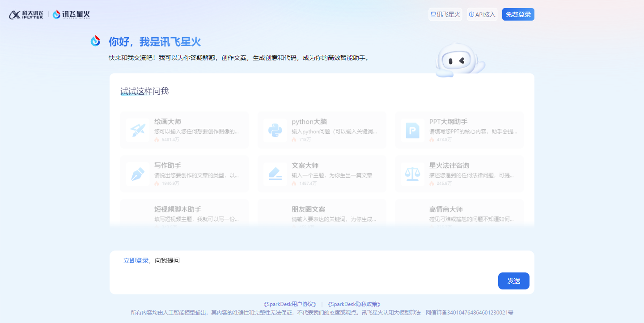Screen dimensions: 644x323
Task: Select the 高情商大师 card title
Action: click(446, 209)
